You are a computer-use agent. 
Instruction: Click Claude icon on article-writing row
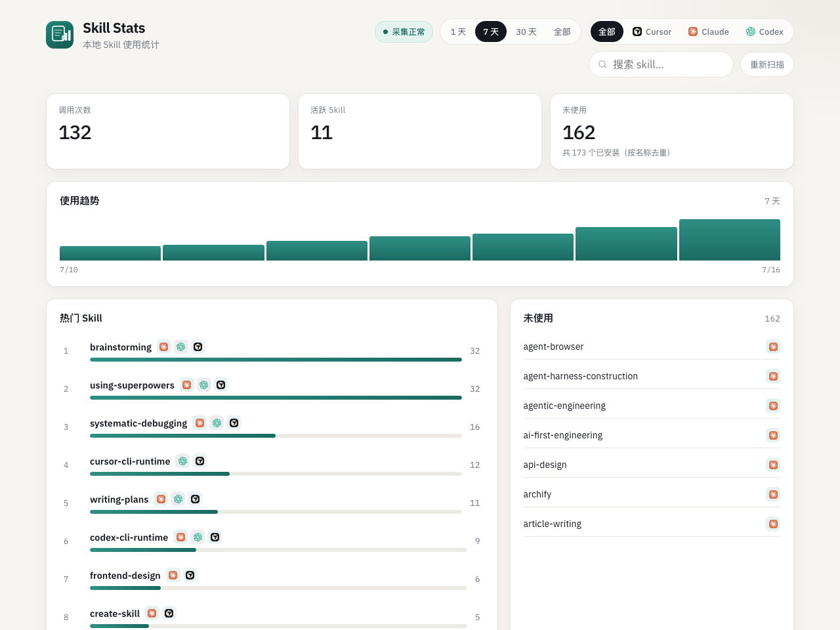tap(774, 524)
